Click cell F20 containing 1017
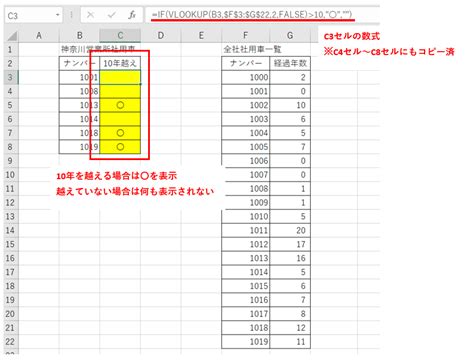 (x=246, y=314)
